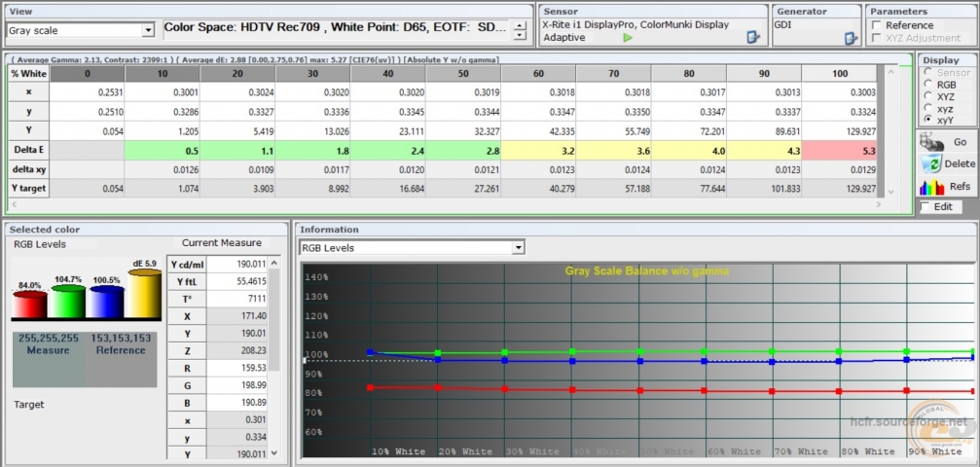Click the Z value 208.23
980x467 pixels.
tap(237, 351)
